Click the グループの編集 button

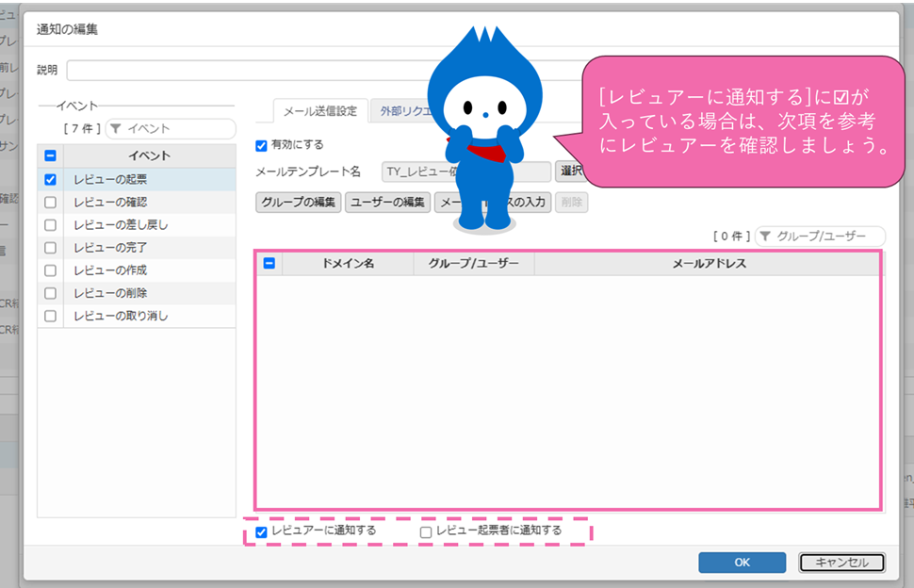point(298,203)
